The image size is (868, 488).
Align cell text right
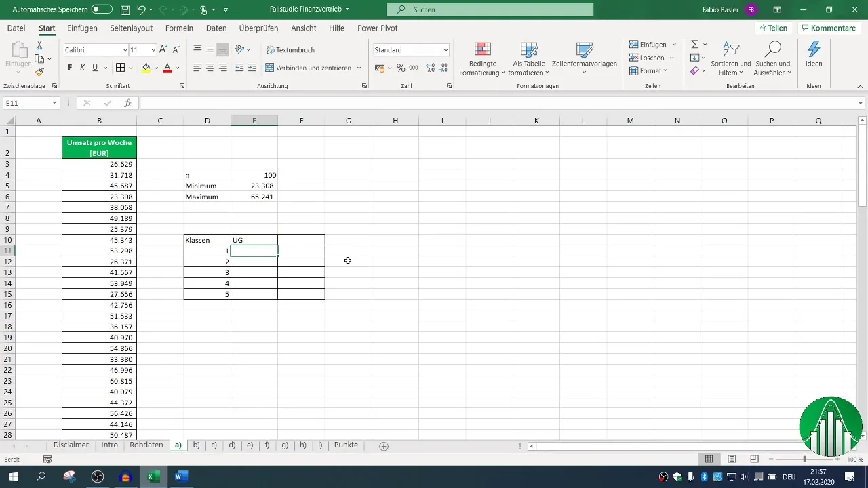pyautogui.click(x=223, y=68)
